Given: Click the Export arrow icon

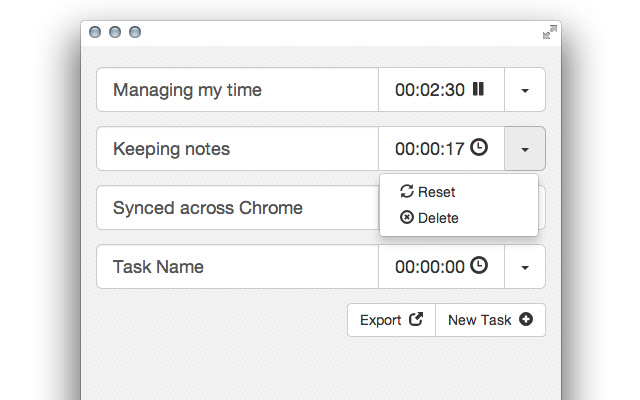Looking at the screenshot, I should pos(416,319).
